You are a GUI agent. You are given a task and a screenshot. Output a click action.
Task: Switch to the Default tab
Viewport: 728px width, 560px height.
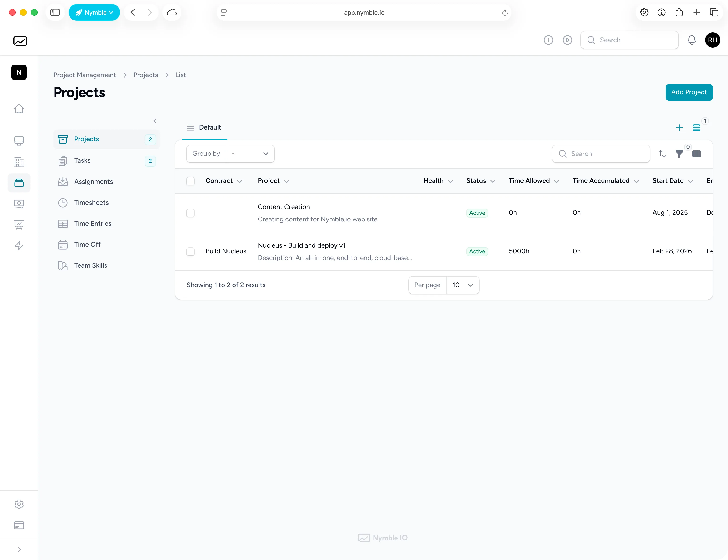click(x=210, y=127)
